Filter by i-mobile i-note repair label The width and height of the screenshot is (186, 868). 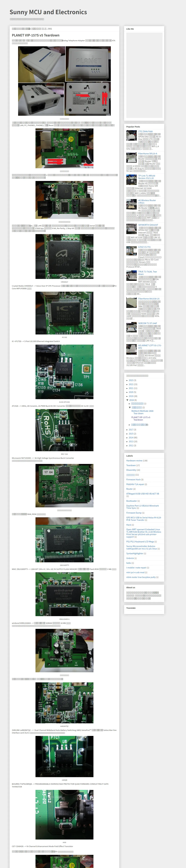(x=136, y=568)
